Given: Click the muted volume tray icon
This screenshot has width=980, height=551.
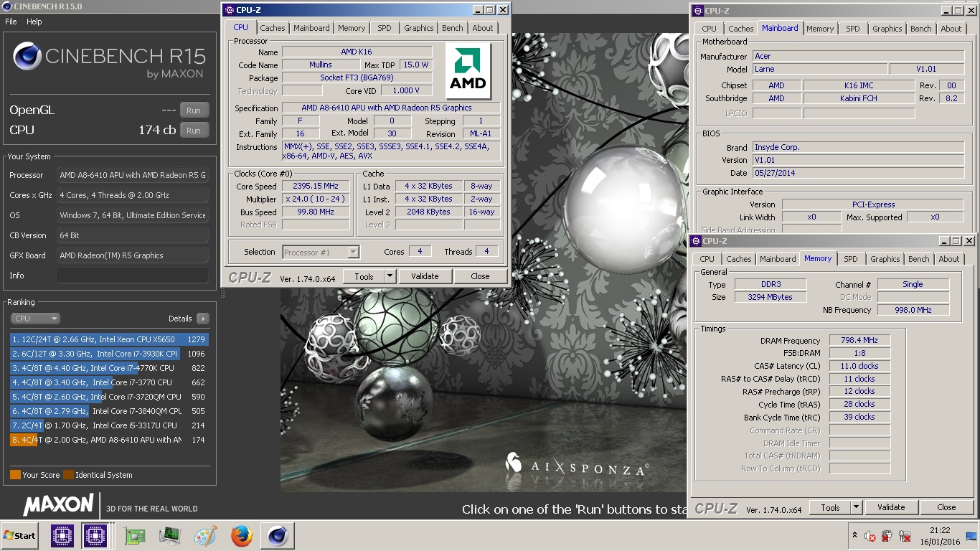Looking at the screenshot, I should point(870,536).
